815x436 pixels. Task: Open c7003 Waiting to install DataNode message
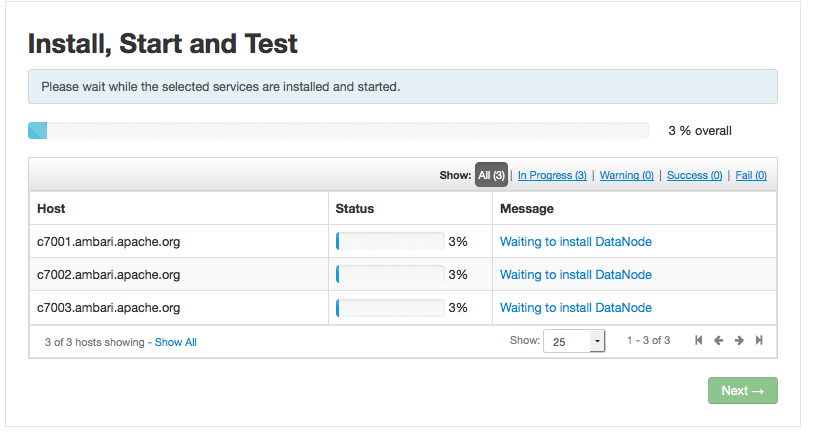(x=575, y=308)
